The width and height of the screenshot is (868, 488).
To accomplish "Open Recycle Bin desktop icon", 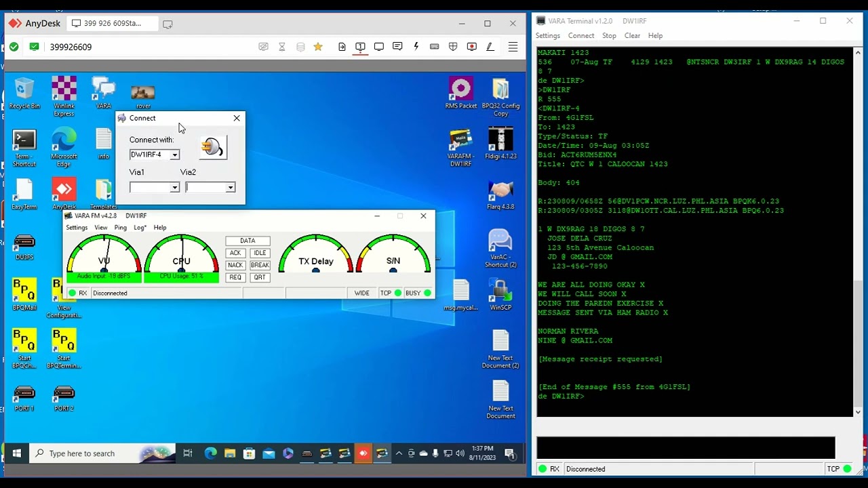I will click(x=24, y=94).
